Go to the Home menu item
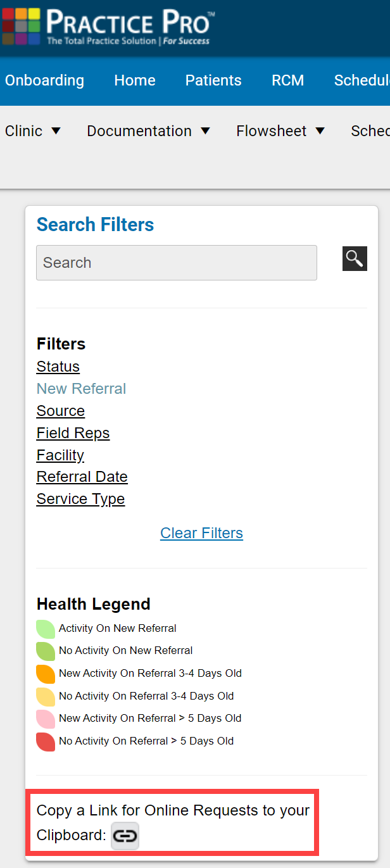 135,80
